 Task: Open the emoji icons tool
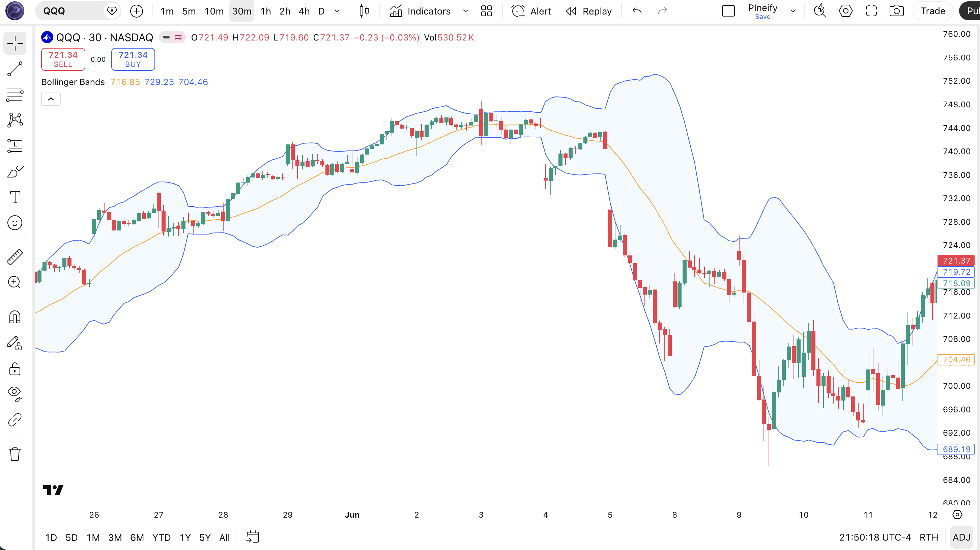pos(15,223)
